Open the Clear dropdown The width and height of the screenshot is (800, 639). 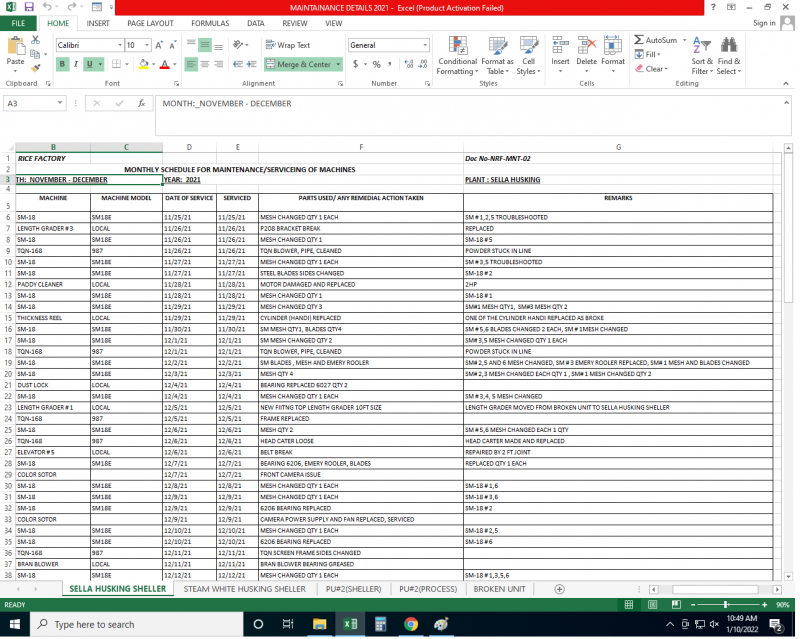(x=652, y=69)
